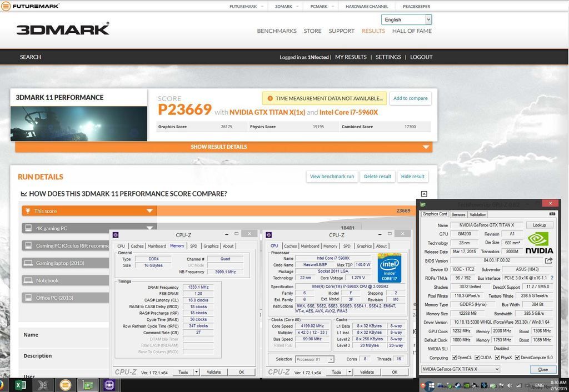Open Caches tab in the CPU-tab CPU-Z window

[x=290, y=246]
